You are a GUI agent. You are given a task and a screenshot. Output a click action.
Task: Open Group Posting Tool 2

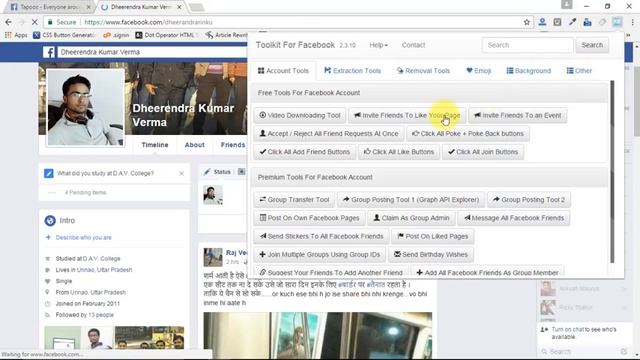coord(529,200)
